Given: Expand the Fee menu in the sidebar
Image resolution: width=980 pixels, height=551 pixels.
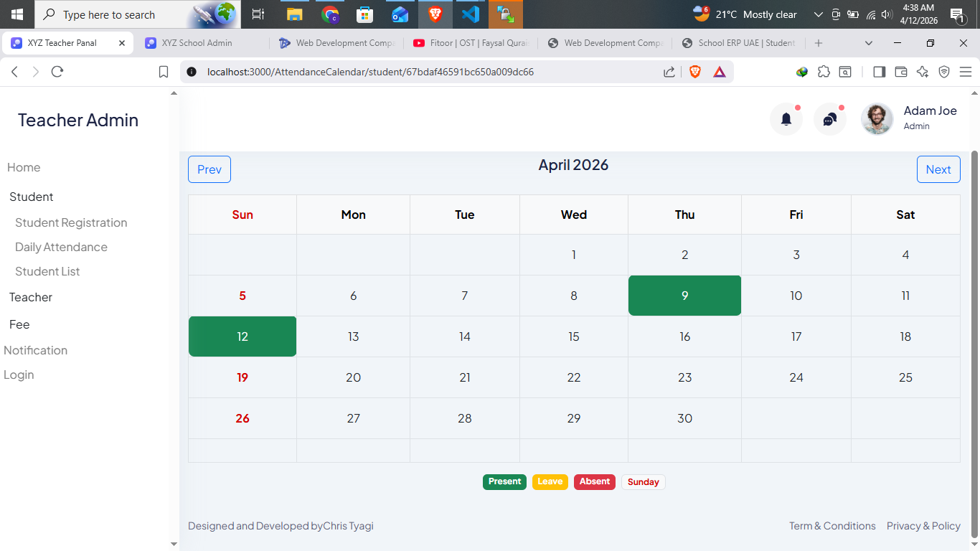Looking at the screenshot, I should (x=19, y=324).
